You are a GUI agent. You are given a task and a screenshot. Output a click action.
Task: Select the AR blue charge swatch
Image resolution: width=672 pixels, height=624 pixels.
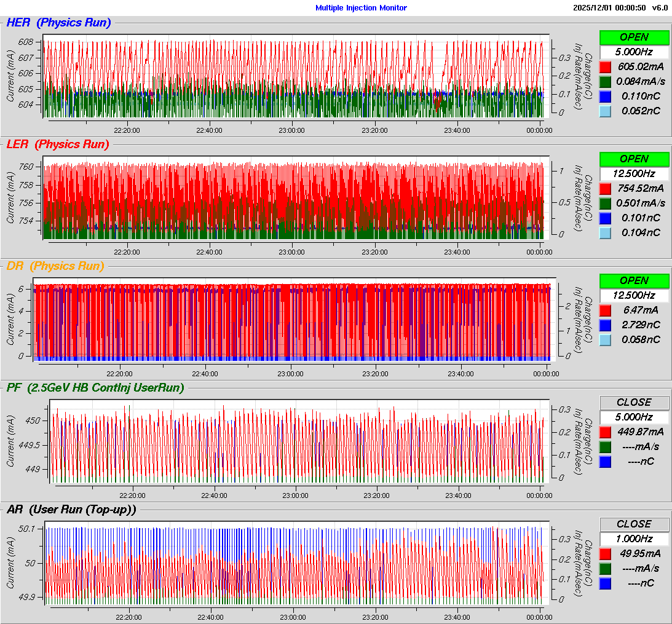pyautogui.click(x=605, y=583)
